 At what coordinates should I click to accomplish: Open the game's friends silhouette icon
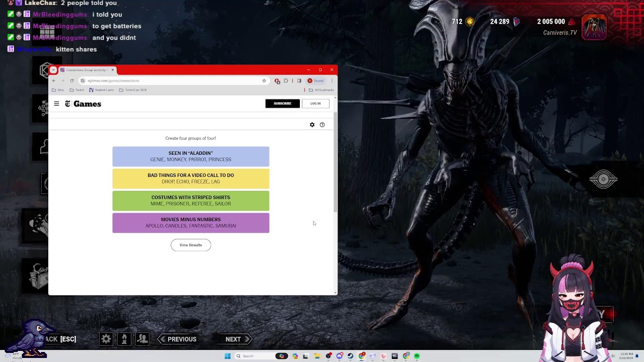tap(142, 339)
